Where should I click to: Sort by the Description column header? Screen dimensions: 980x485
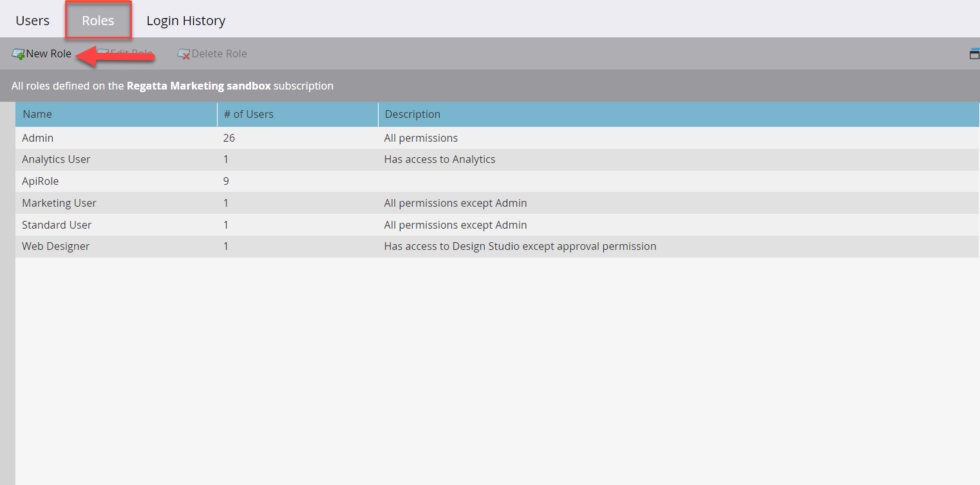coord(679,114)
